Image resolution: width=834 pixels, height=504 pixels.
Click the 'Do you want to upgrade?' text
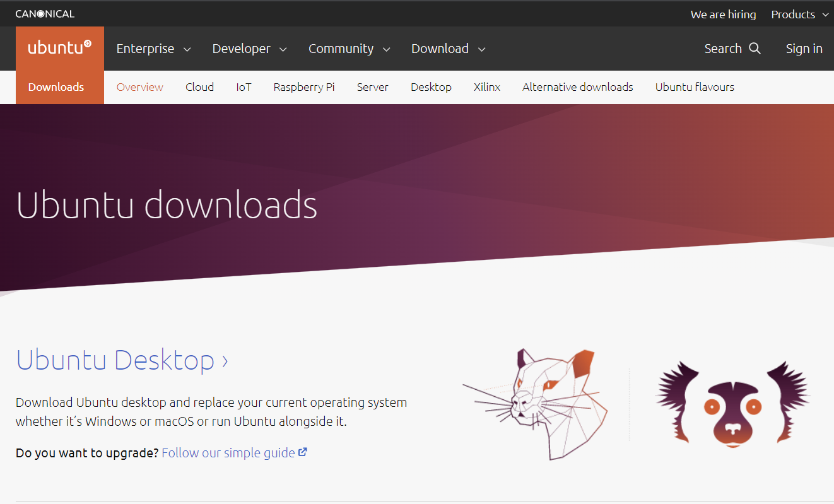pyautogui.click(x=87, y=452)
